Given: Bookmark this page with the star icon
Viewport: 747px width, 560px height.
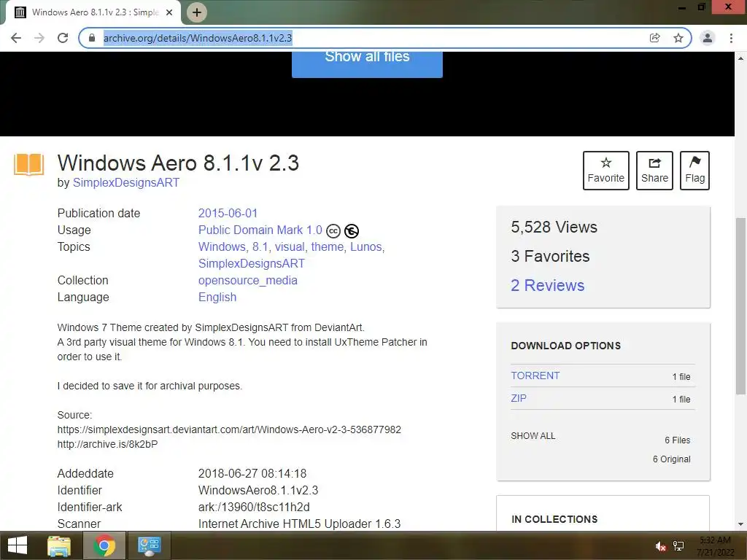Looking at the screenshot, I should pyautogui.click(x=678, y=38).
